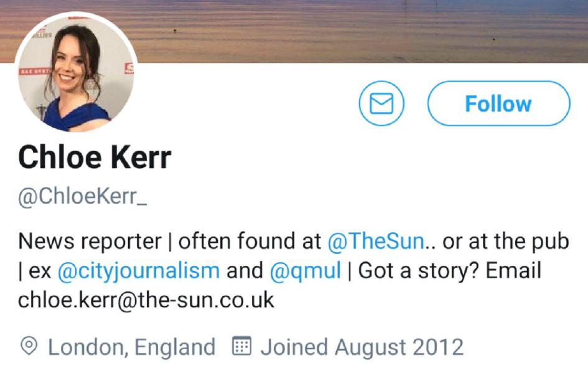This screenshot has height=366, width=588.
Task: Select the @ChloeKerr_ handle text
Action: pos(83,197)
